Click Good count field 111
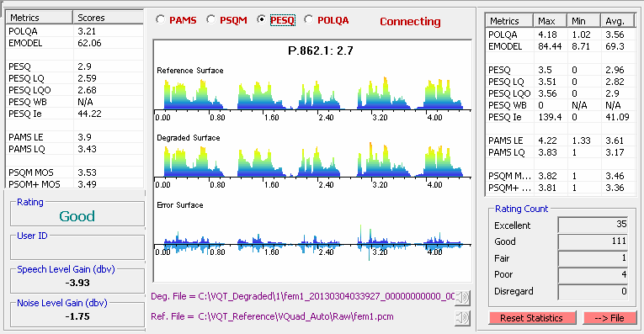 click(x=593, y=241)
